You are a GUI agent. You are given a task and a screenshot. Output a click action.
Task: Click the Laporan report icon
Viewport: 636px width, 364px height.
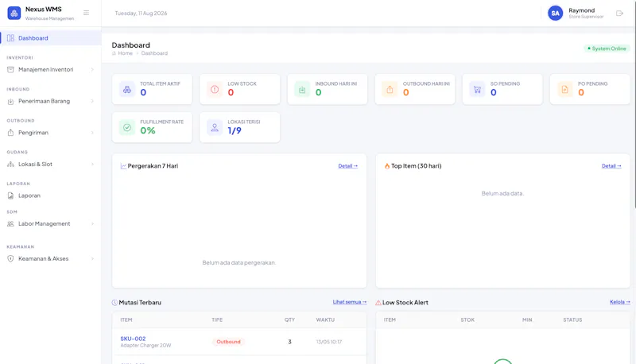click(x=10, y=196)
